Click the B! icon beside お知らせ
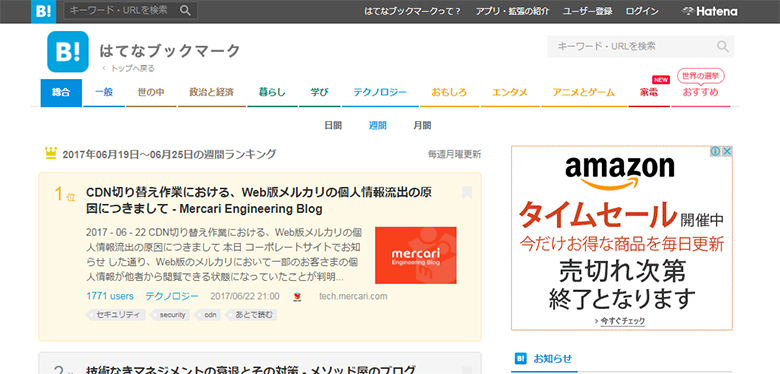 (x=520, y=358)
